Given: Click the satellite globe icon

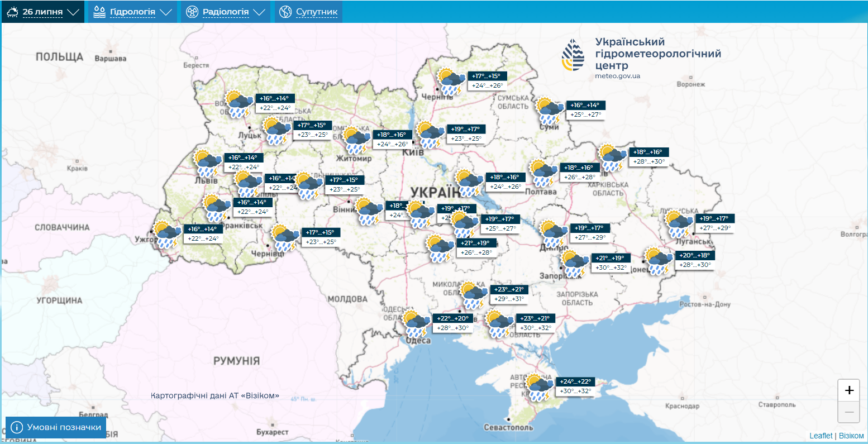Looking at the screenshot, I should (286, 11).
